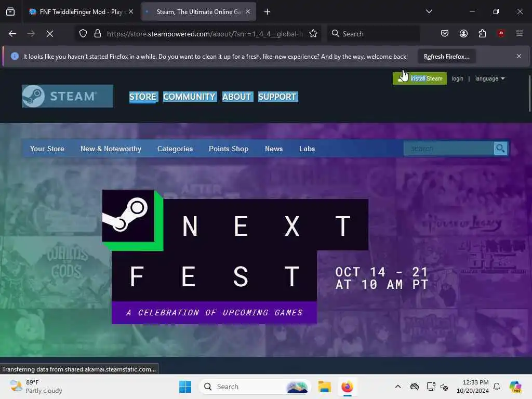532x399 pixels.
Task: Open Your Store dropdown
Action: pyautogui.click(x=47, y=149)
